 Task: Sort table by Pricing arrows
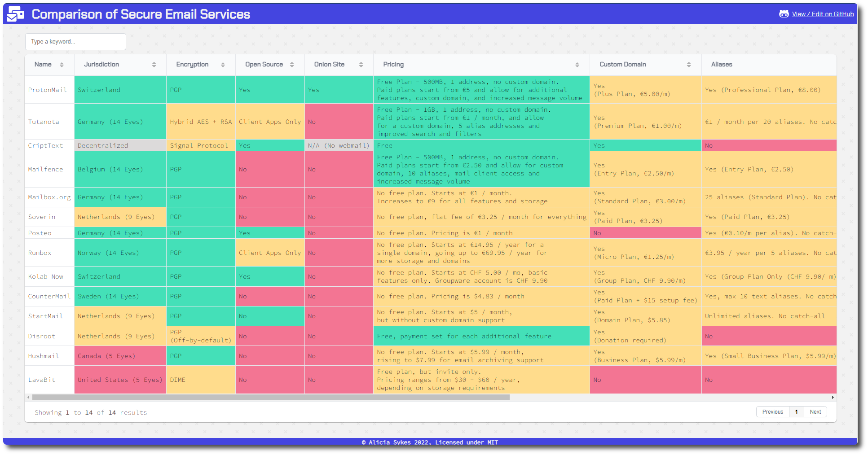click(577, 65)
